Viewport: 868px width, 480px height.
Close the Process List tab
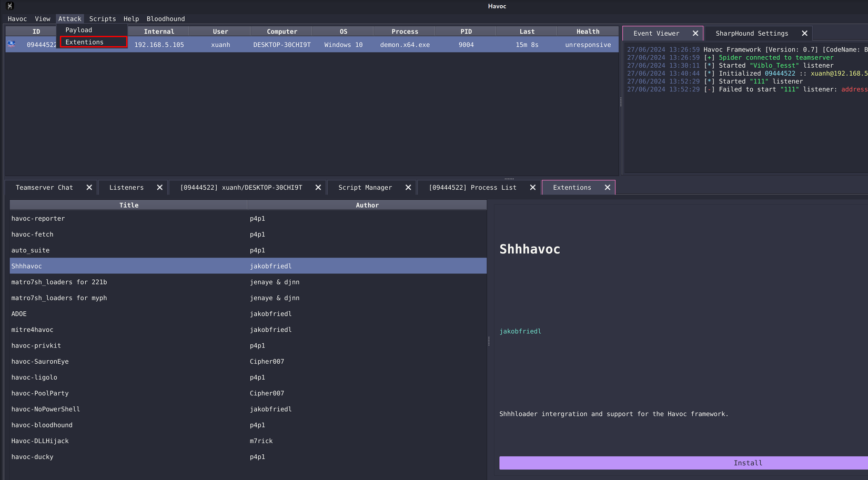[532, 187]
